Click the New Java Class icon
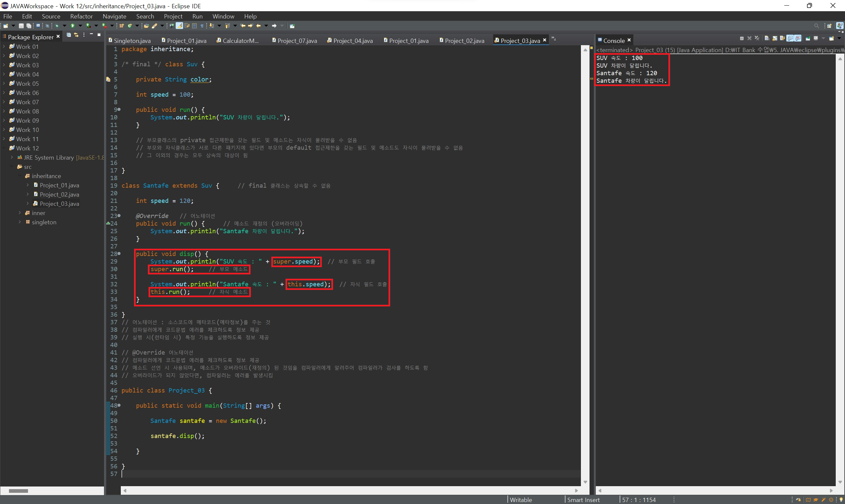The width and height of the screenshot is (845, 504). [x=129, y=26]
